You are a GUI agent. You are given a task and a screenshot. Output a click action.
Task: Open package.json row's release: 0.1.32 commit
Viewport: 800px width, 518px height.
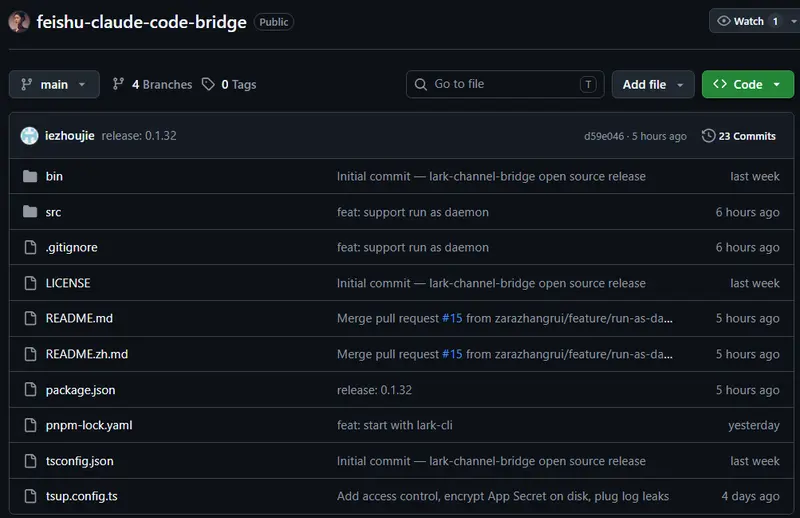click(374, 390)
